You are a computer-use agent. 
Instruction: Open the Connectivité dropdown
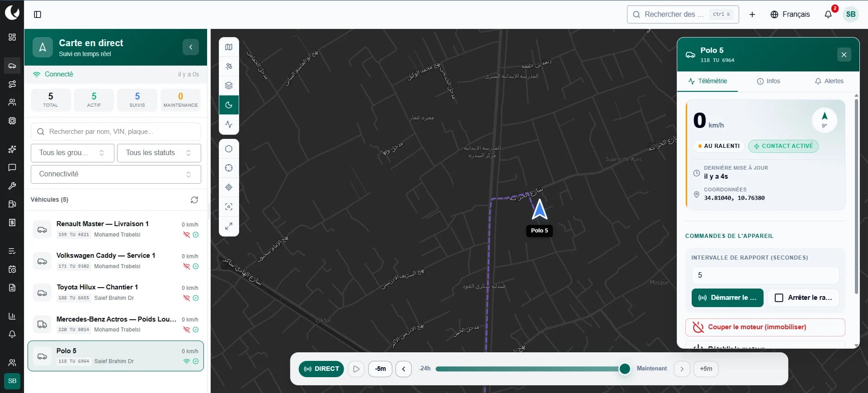(x=116, y=174)
